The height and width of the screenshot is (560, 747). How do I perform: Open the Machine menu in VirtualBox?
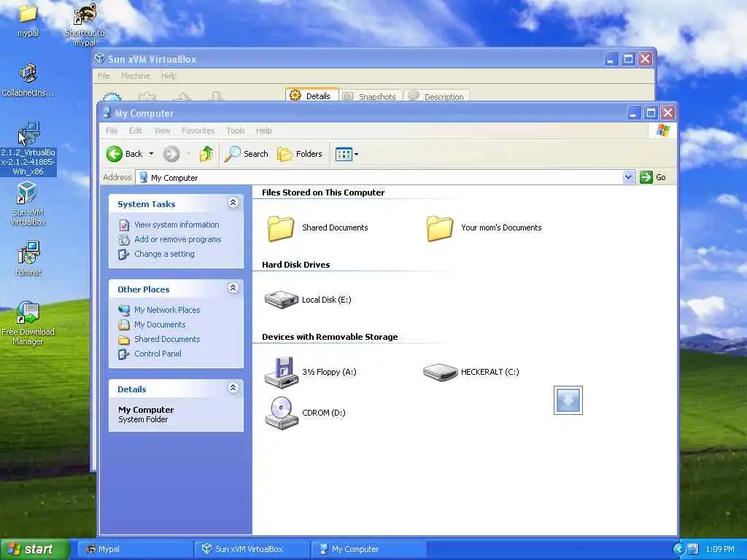pyautogui.click(x=135, y=76)
